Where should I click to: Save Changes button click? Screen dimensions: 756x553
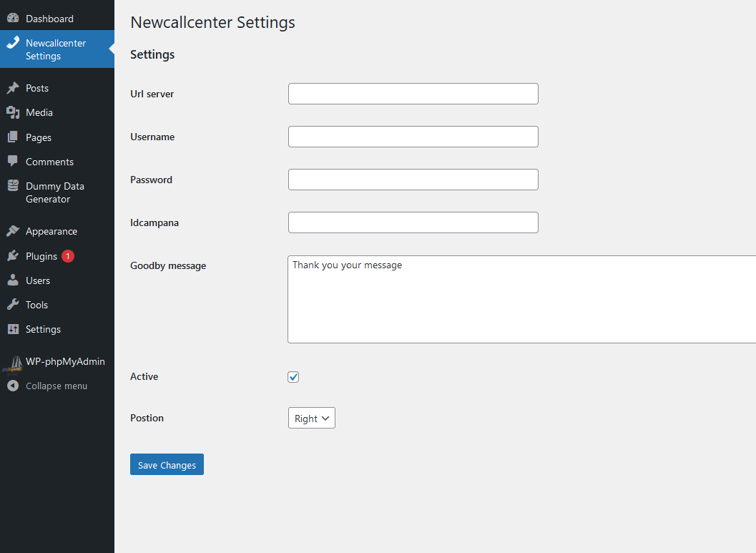(167, 464)
